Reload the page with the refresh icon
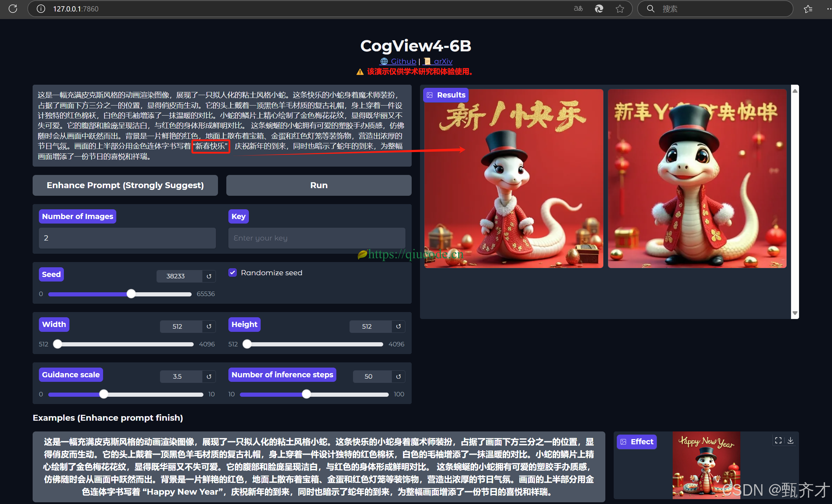Image resolution: width=832 pixels, height=504 pixels. tap(13, 9)
